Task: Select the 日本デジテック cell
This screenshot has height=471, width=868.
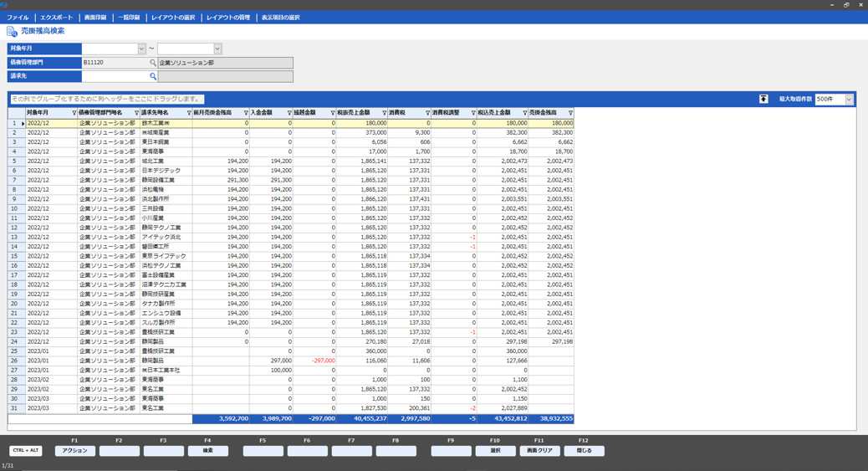Action: click(166, 171)
